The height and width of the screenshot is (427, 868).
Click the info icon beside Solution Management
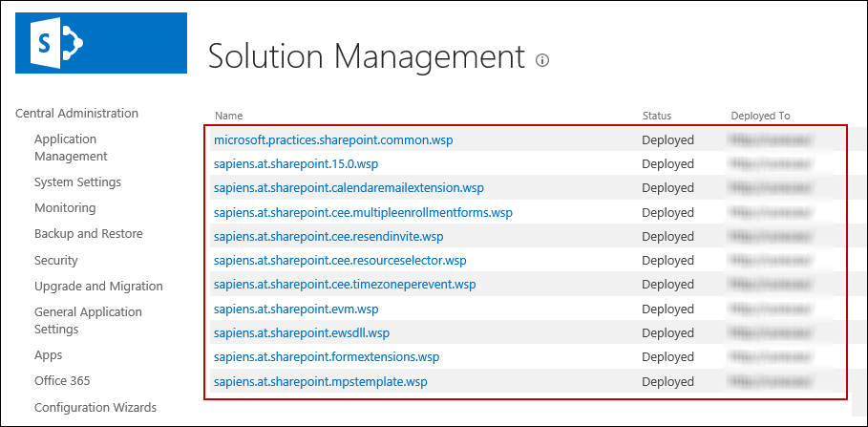click(x=542, y=60)
